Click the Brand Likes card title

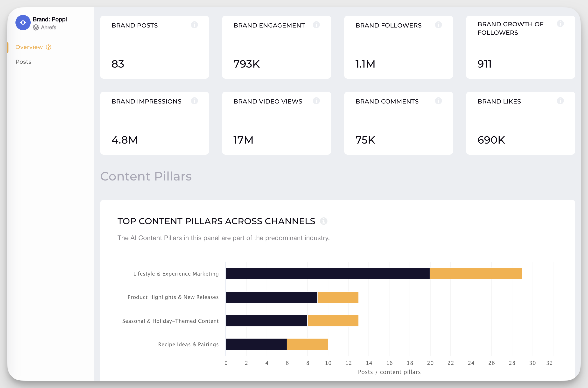click(x=499, y=101)
